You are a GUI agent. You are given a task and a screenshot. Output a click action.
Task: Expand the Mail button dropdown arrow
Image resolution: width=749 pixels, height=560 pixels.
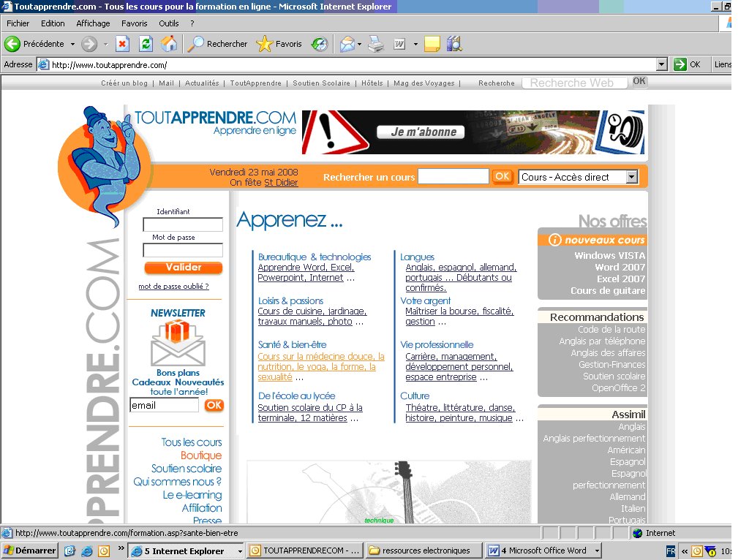coord(359,44)
